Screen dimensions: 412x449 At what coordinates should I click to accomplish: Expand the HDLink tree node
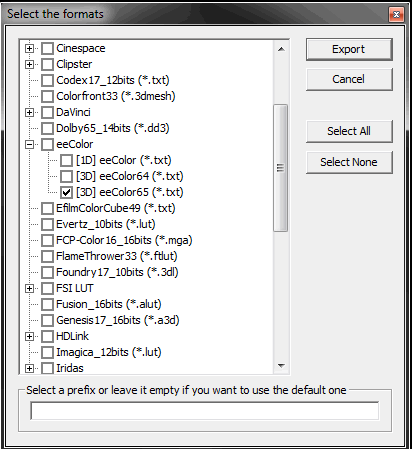click(x=29, y=336)
